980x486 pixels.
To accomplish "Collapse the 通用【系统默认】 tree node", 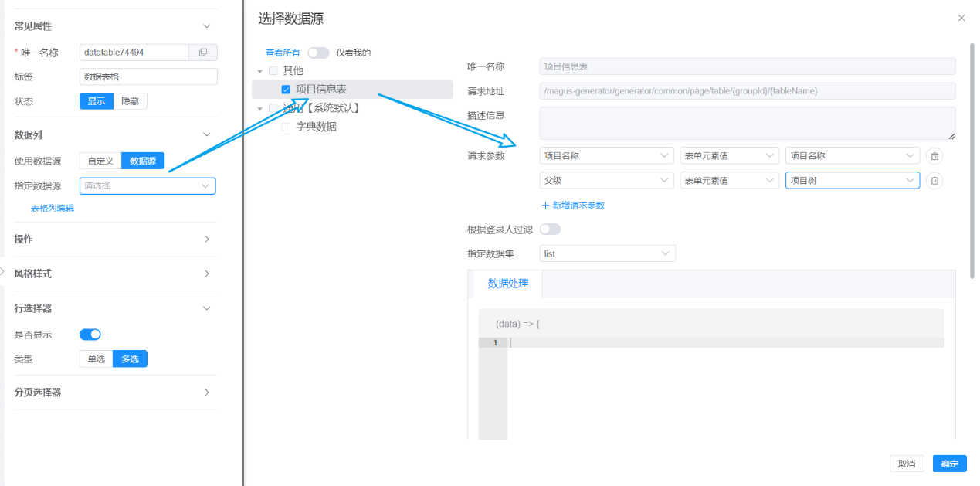I will tap(260, 109).
